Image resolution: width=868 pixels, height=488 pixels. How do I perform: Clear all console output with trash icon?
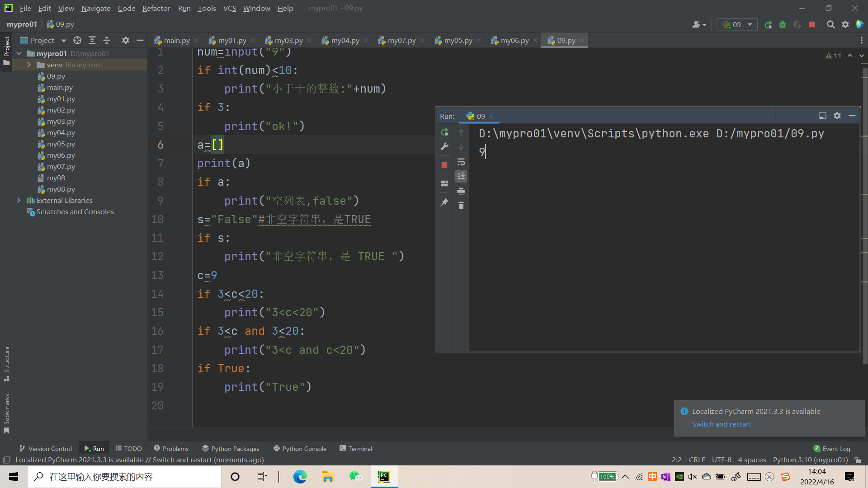(x=461, y=206)
